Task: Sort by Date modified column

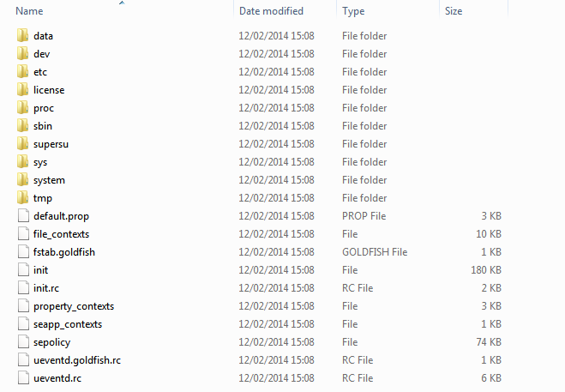Action: click(x=271, y=11)
